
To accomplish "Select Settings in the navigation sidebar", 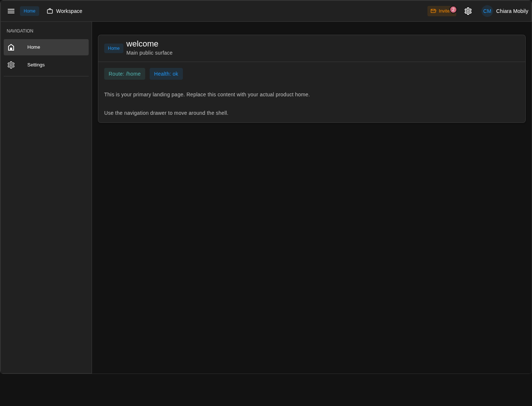I will click(x=46, y=65).
